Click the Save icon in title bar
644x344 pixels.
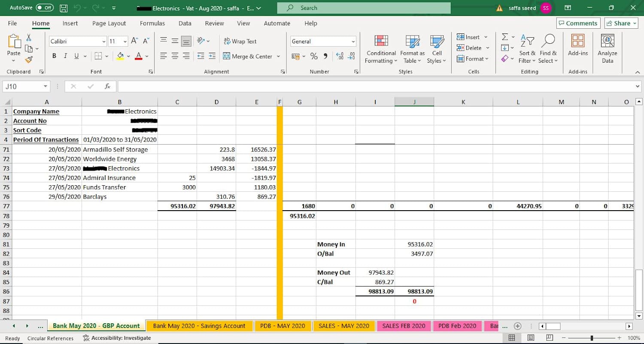pos(64,8)
